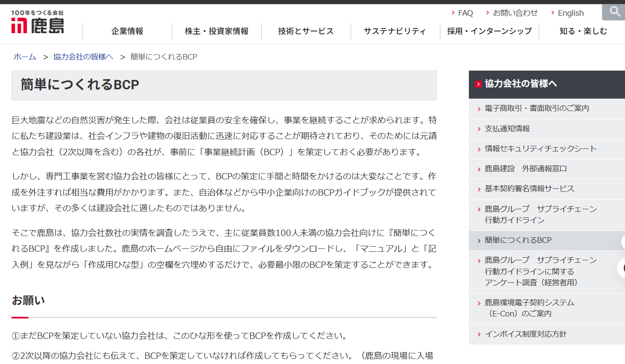625x364 pixels.
Task: Open the 採用・インターンシップ menu
Action: (x=489, y=31)
